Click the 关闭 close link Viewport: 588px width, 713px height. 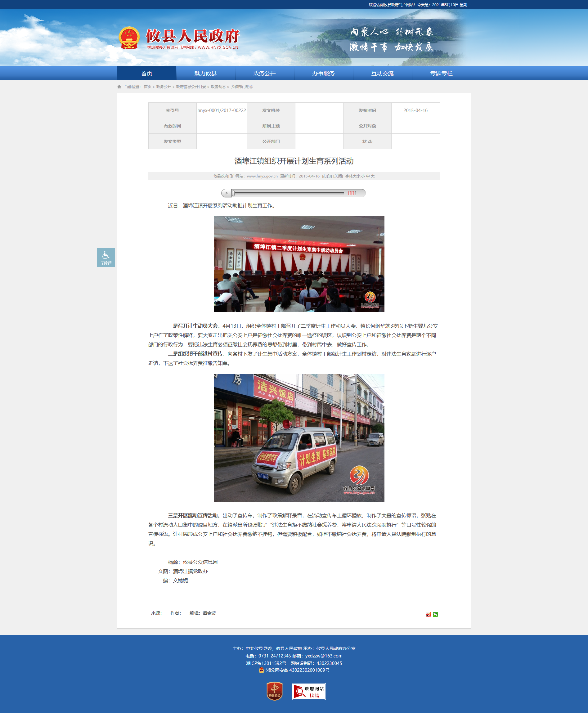[338, 176]
